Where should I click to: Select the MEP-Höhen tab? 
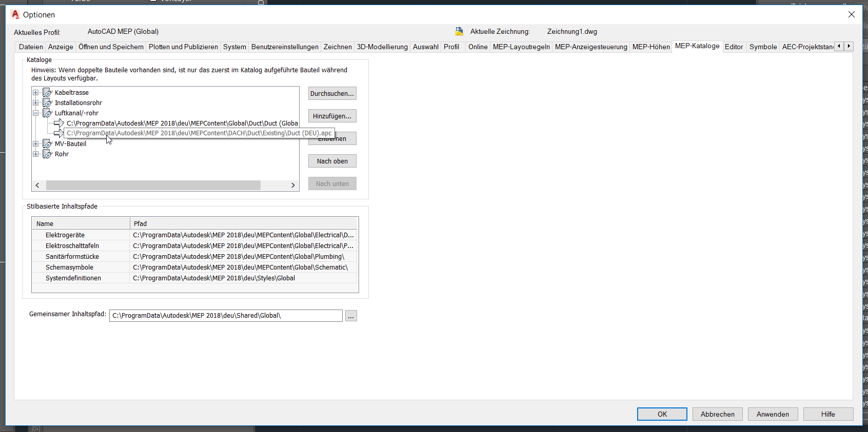651,47
